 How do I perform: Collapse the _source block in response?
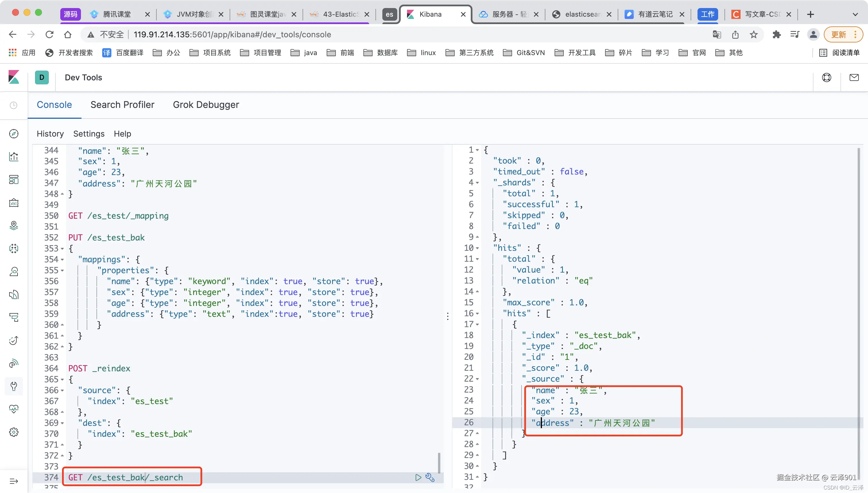coord(477,379)
